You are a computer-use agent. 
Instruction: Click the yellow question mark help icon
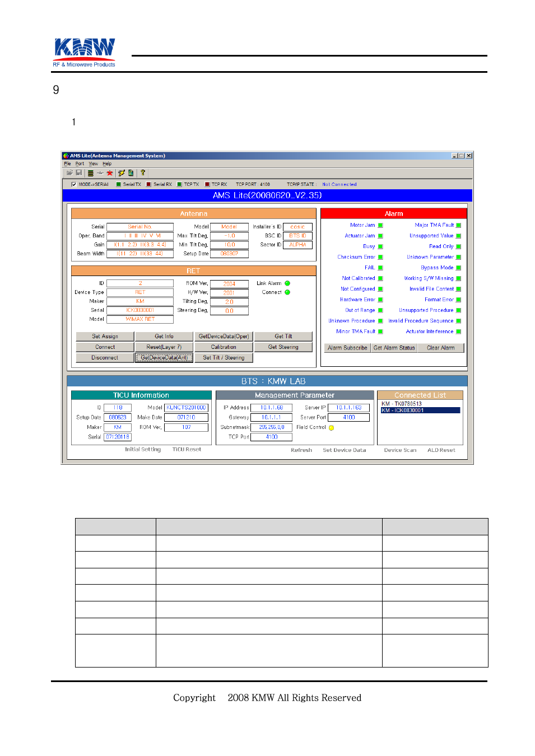[143, 173]
